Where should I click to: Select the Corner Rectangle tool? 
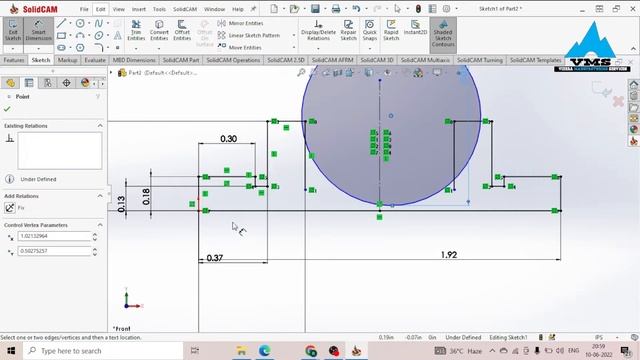pyautogui.click(x=61, y=36)
